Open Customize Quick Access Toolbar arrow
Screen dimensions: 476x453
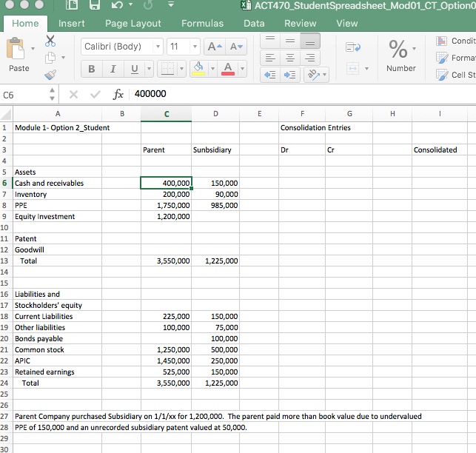[171, 4]
